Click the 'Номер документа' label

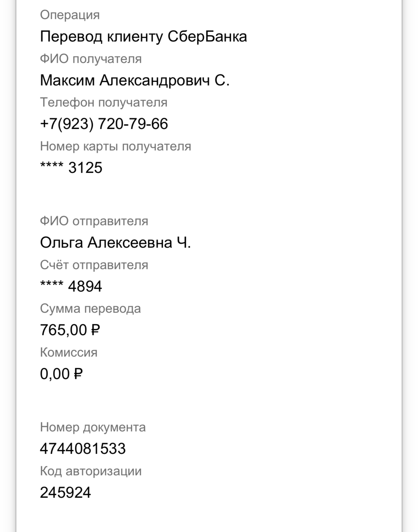point(93,428)
